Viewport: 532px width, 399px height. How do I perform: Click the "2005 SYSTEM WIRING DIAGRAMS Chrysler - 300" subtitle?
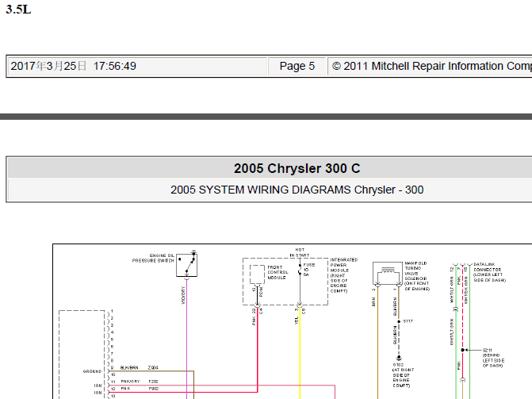coord(297,190)
